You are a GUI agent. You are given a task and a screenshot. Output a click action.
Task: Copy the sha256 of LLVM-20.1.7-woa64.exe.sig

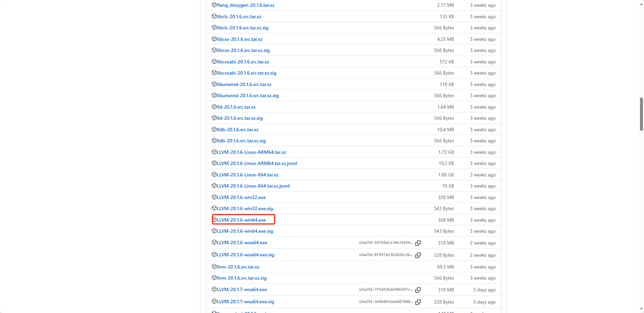point(418,302)
